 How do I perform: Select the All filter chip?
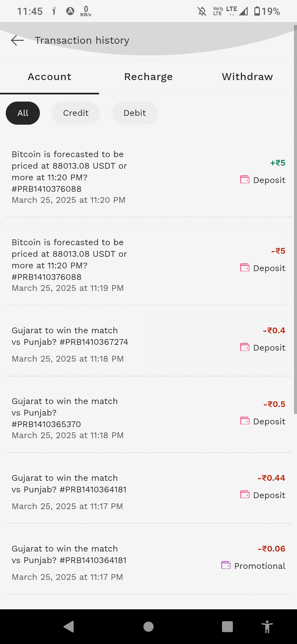pos(23,113)
